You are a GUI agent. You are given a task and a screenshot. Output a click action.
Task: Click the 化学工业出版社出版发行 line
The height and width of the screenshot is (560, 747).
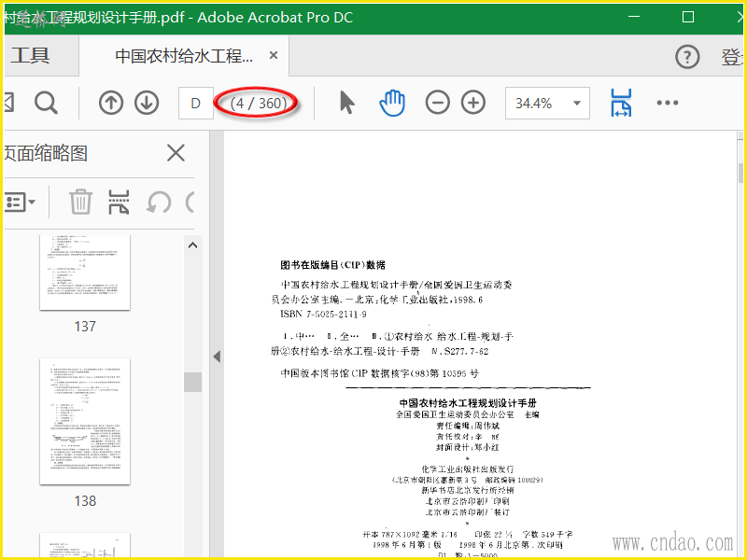click(x=468, y=469)
